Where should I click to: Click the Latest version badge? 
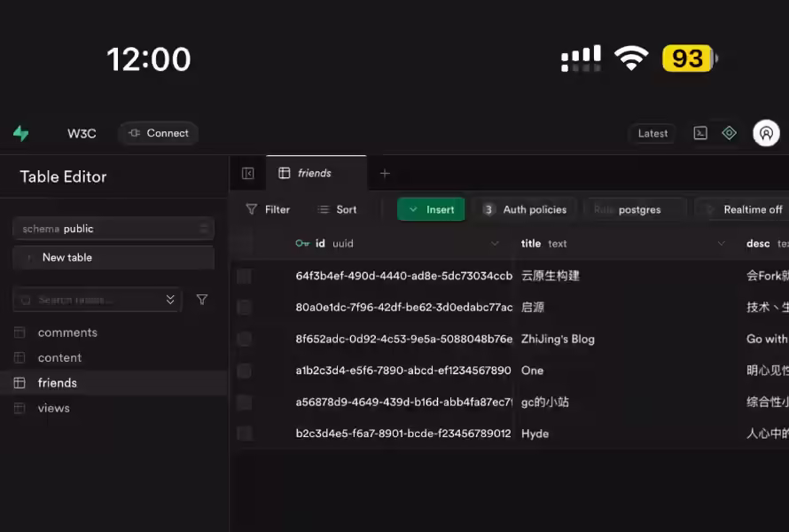tap(652, 133)
